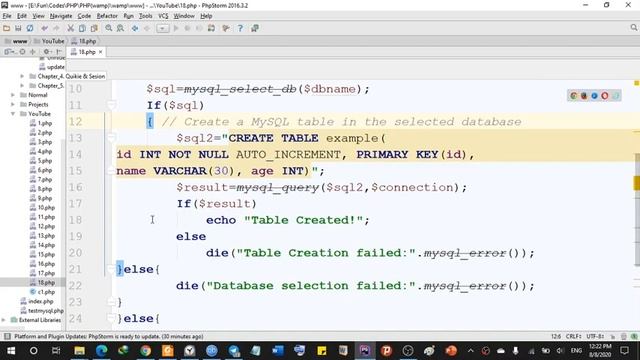
Task: Click the Find magnifier icon
Action: 109,28
